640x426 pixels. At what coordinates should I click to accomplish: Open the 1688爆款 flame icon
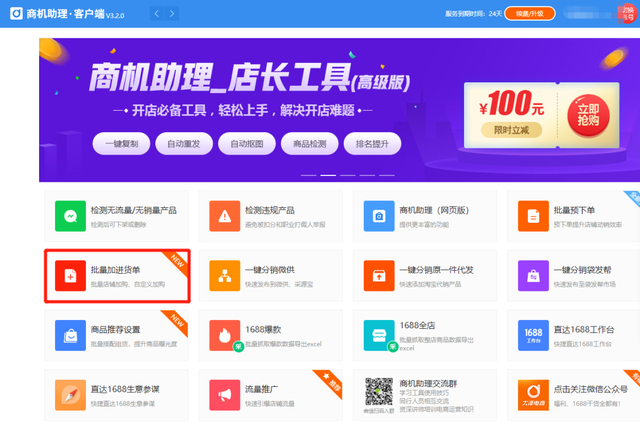click(225, 335)
